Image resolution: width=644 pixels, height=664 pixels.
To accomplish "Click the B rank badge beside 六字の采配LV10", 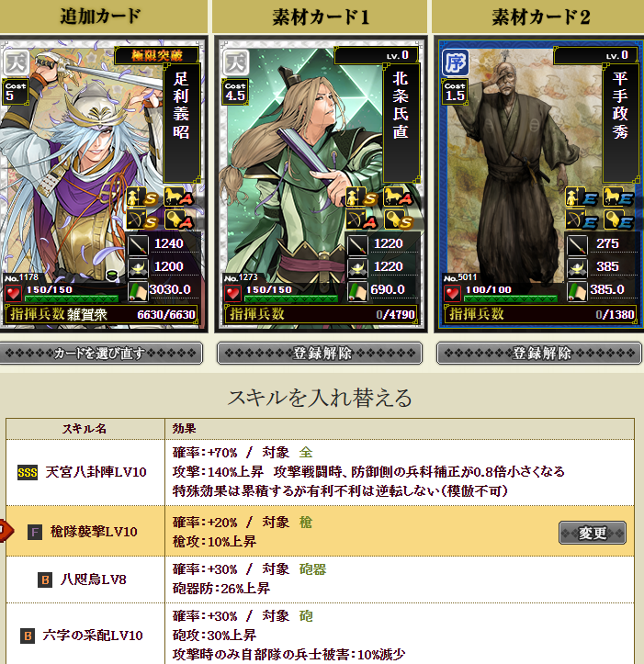I will pos(28,636).
